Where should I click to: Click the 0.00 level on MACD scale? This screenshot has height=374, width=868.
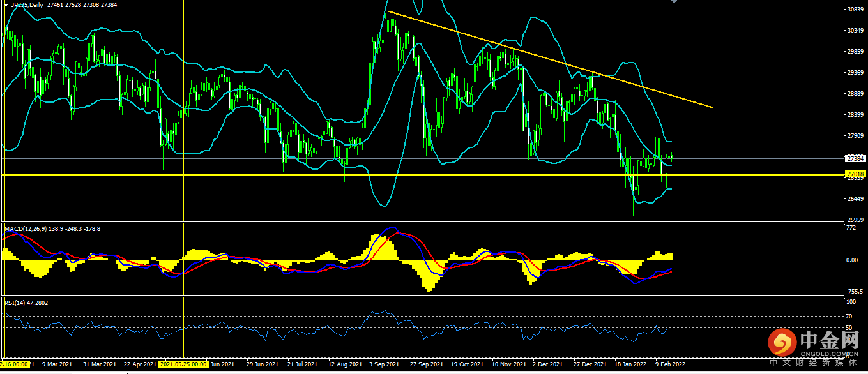[x=851, y=260]
